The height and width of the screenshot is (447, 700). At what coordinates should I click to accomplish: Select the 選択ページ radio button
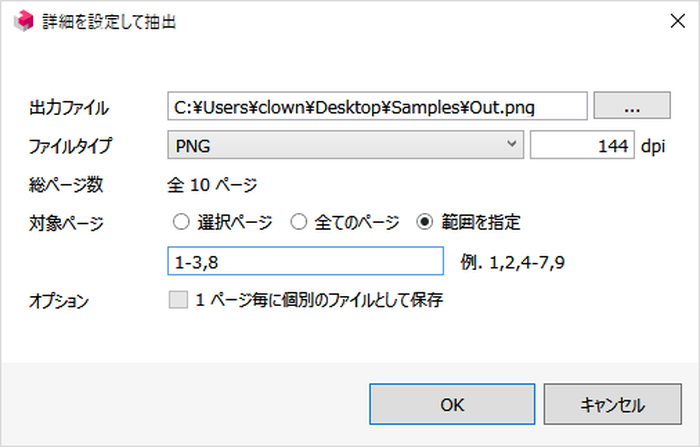[181, 221]
